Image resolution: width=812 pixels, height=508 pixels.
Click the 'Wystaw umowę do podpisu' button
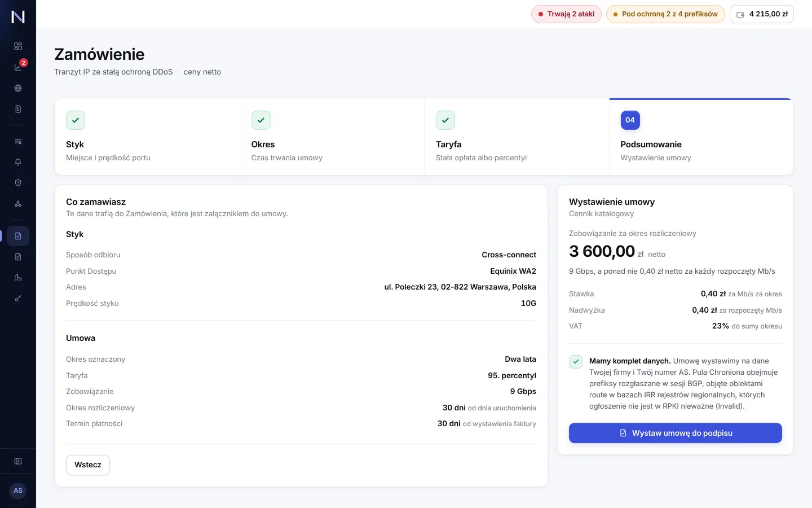pyautogui.click(x=676, y=433)
